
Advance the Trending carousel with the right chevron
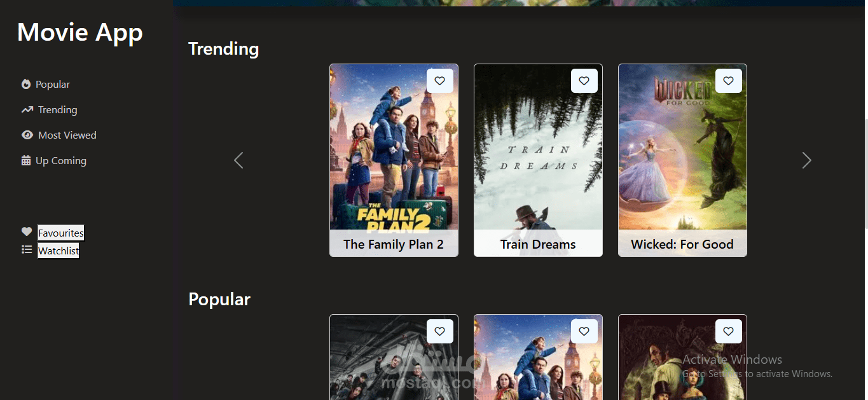806,160
